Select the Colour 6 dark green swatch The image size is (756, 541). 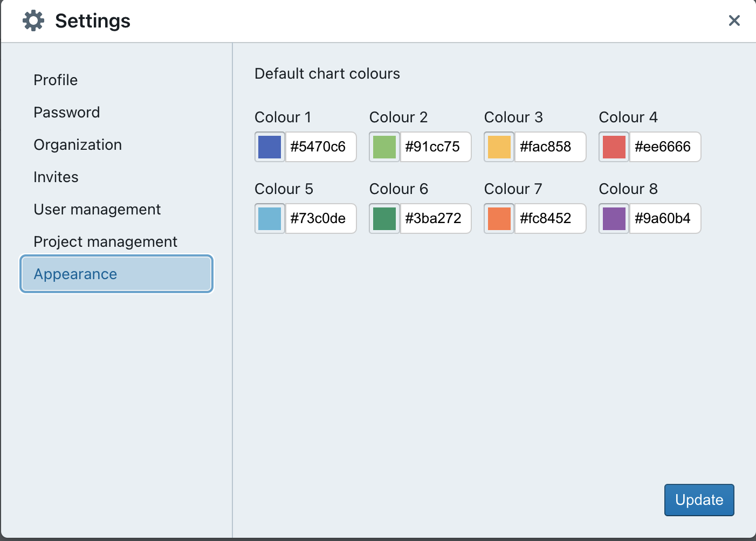click(384, 219)
